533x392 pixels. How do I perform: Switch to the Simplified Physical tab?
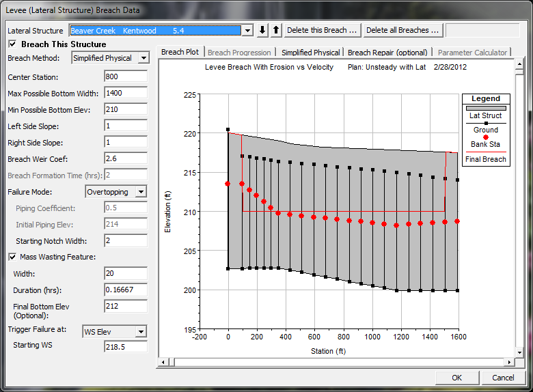[x=310, y=53]
